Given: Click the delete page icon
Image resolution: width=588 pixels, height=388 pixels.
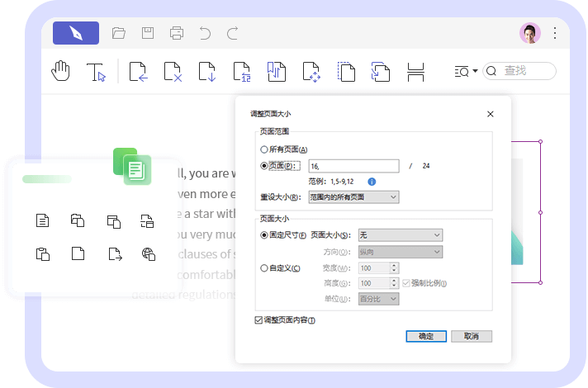Looking at the screenshot, I should pyautogui.click(x=173, y=72).
